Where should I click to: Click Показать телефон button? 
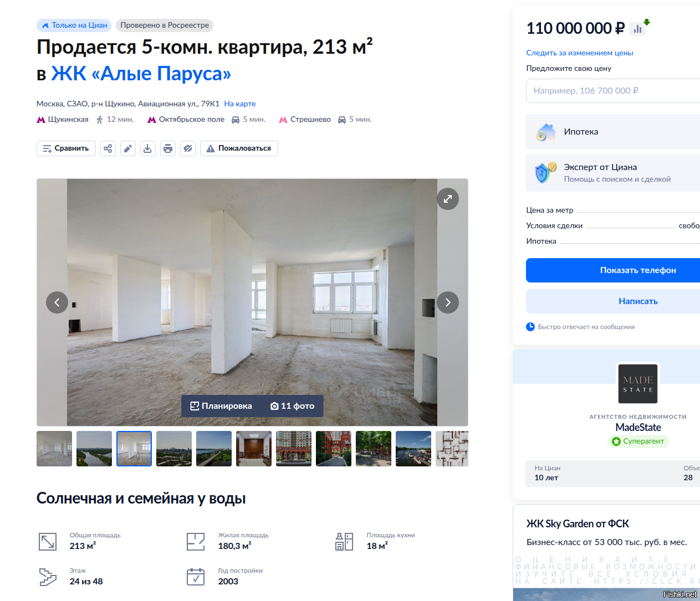pos(613,270)
